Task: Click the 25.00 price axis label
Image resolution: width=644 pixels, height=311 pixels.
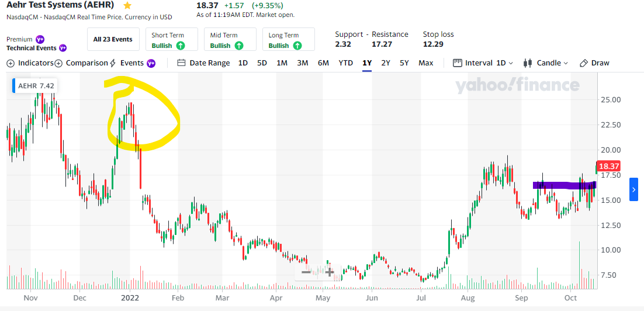Action: coord(611,100)
